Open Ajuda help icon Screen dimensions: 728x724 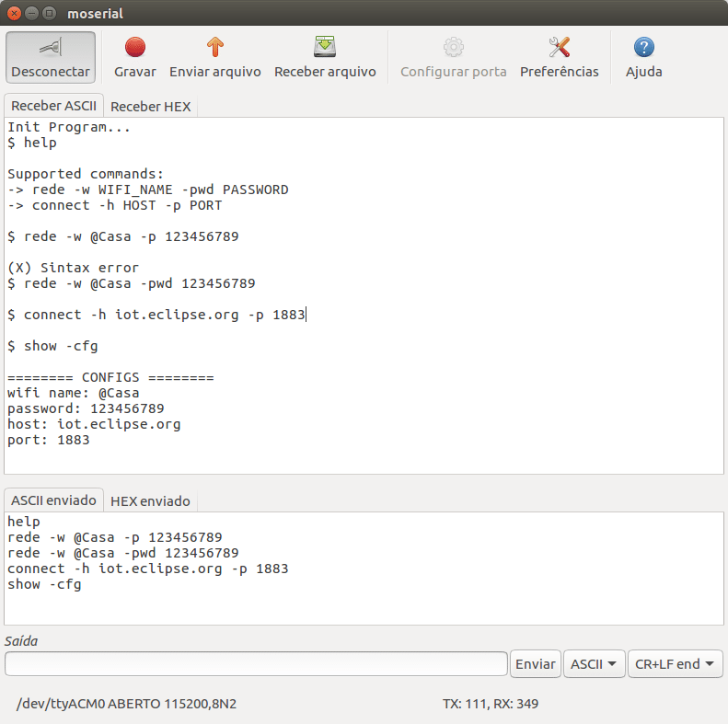(x=643, y=47)
